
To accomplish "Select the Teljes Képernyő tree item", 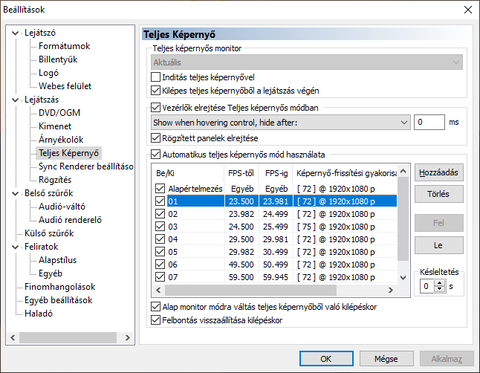I will (x=68, y=153).
